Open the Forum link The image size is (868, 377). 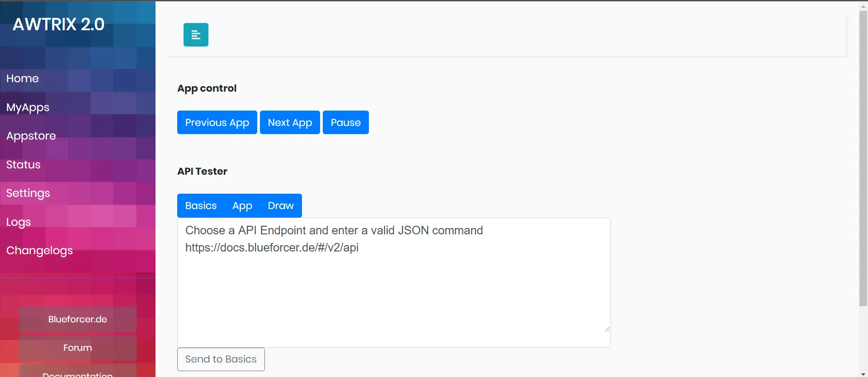tap(78, 348)
